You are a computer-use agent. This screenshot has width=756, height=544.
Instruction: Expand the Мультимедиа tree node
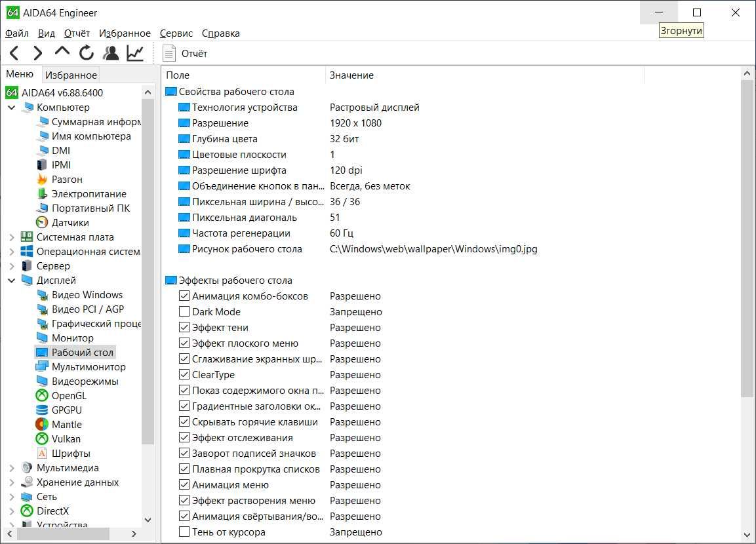pos(12,468)
